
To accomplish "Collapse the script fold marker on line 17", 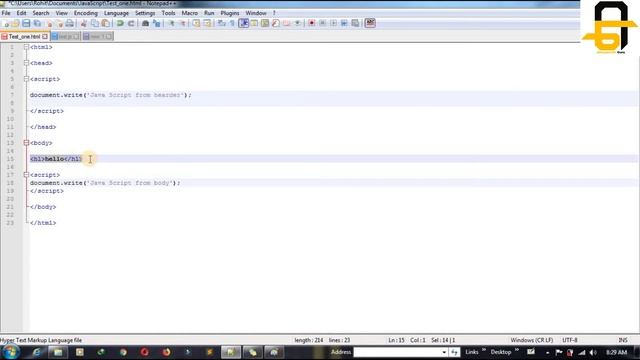I will point(26,175).
